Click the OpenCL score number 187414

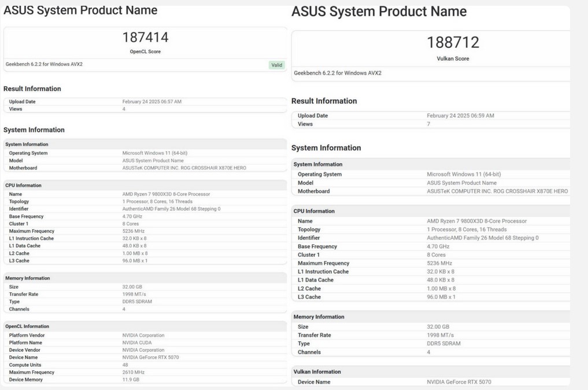point(145,38)
